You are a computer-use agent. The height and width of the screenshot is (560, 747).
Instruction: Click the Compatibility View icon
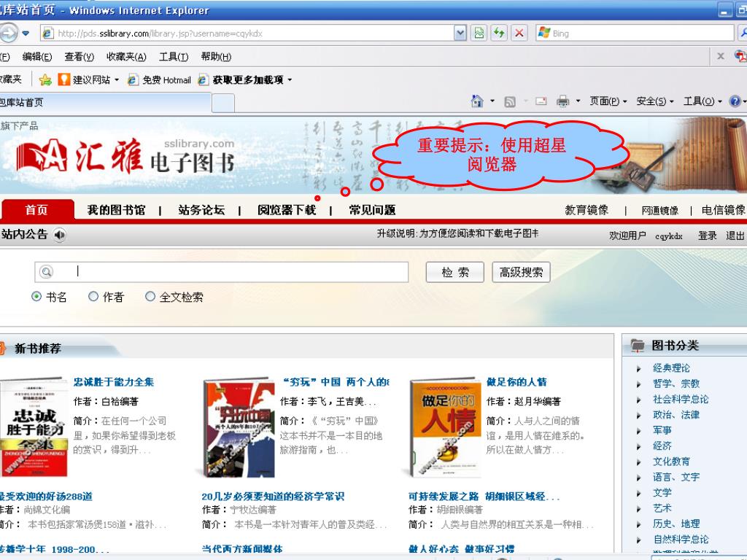(x=479, y=34)
